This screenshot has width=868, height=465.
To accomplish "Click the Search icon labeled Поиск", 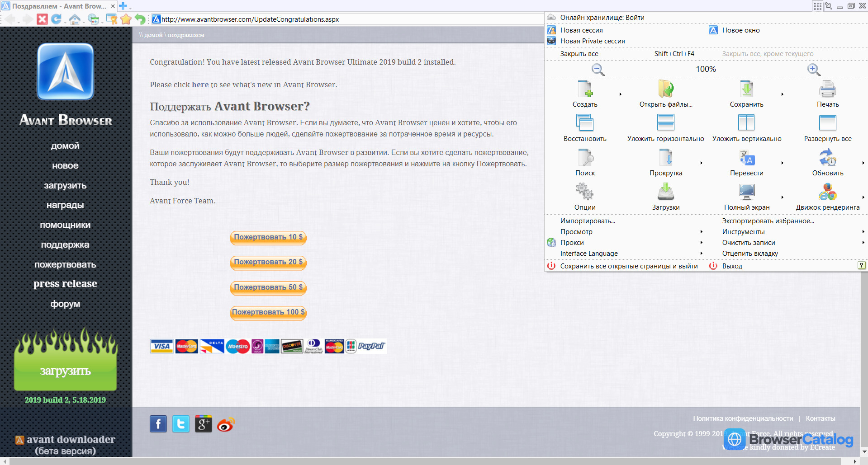I will 585,157.
